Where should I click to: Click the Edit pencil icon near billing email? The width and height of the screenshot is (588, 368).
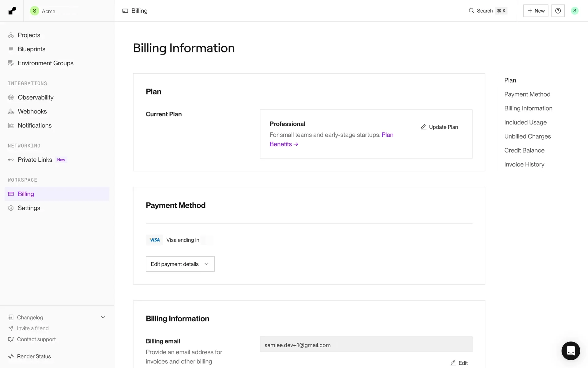click(x=453, y=363)
